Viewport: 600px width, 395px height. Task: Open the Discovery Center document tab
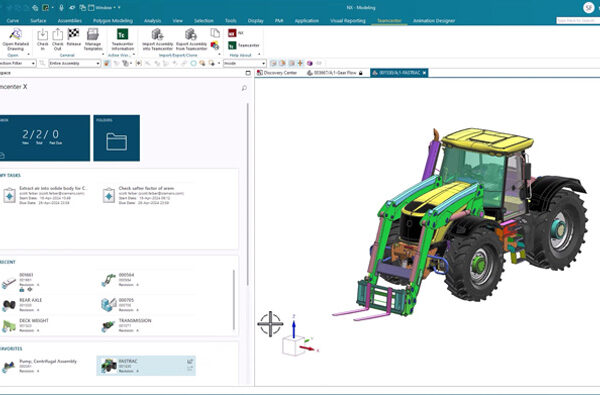[x=277, y=73]
